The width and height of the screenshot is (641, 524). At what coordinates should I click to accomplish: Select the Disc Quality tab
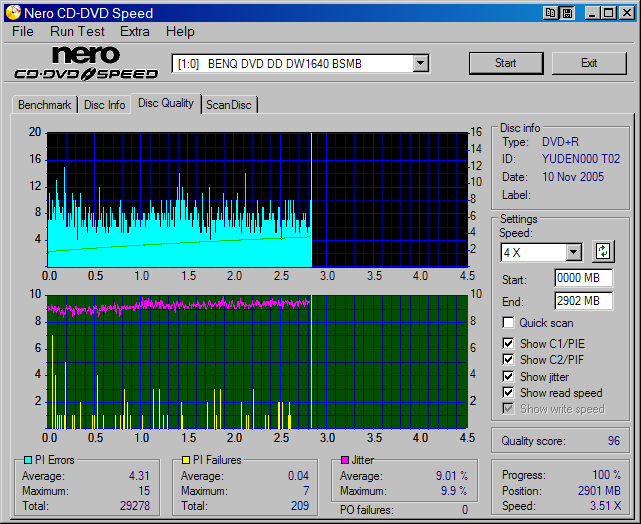tap(166, 103)
